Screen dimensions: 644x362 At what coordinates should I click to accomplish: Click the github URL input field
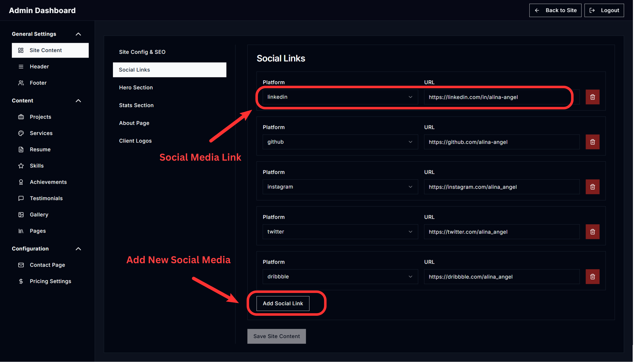click(501, 142)
